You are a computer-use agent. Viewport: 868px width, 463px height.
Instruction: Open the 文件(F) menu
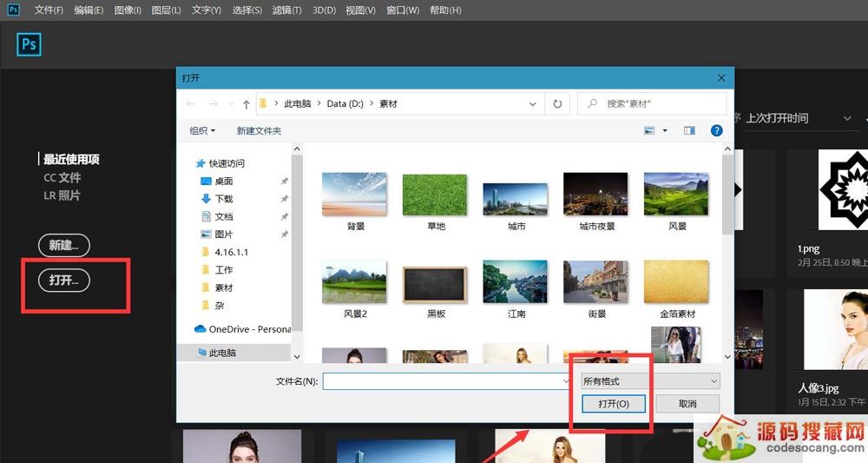(x=49, y=10)
